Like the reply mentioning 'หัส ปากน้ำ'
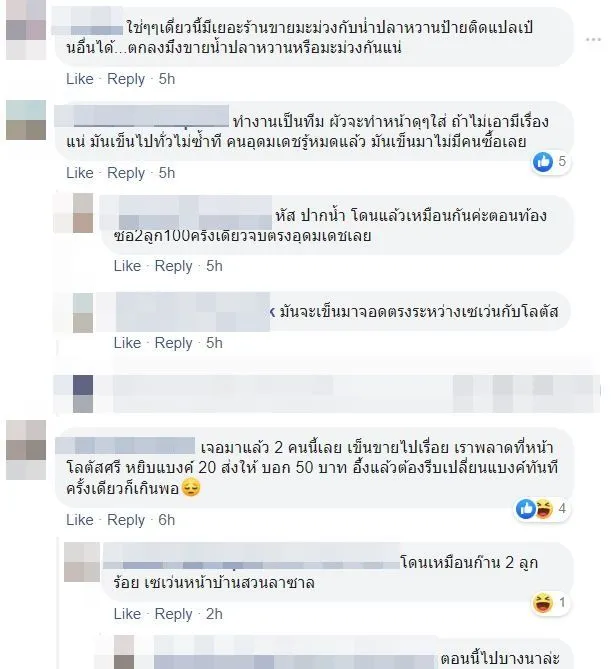611x669 pixels. point(127,266)
